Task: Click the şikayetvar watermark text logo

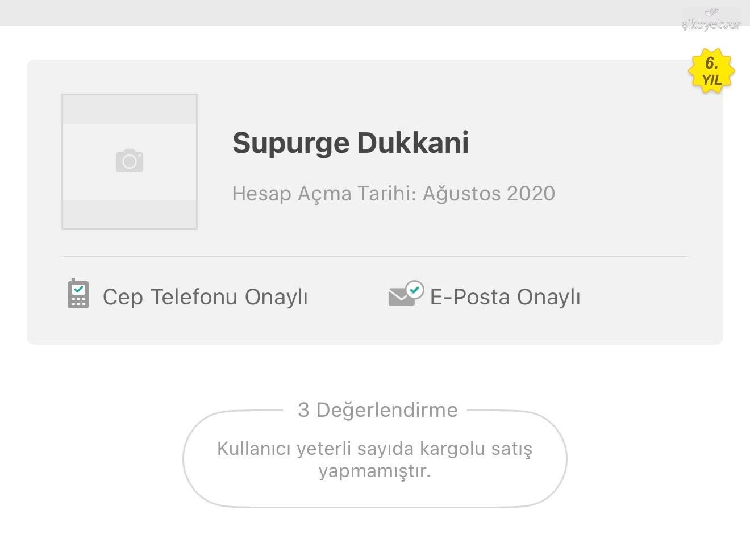Action: [x=711, y=24]
